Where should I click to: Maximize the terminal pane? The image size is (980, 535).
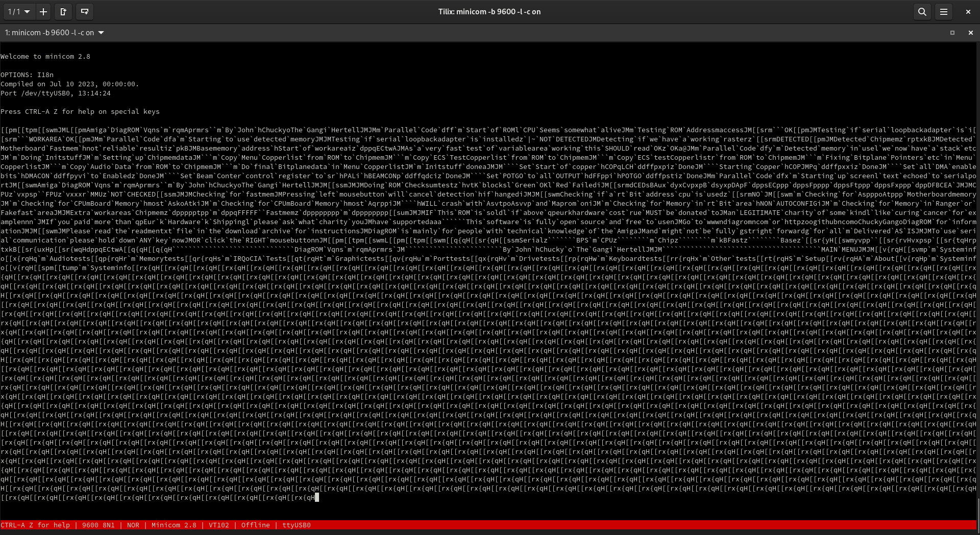coord(952,33)
